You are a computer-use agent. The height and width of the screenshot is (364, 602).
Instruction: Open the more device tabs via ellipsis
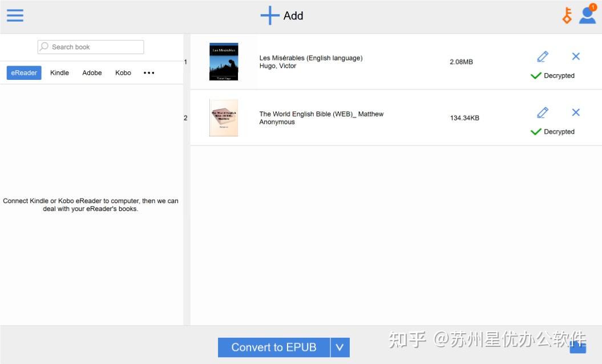148,72
